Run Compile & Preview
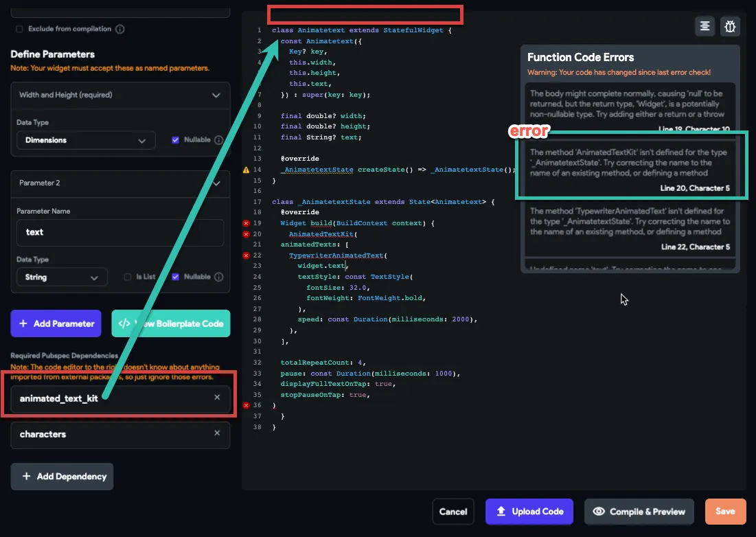Image resolution: width=756 pixels, height=537 pixels. (639, 512)
